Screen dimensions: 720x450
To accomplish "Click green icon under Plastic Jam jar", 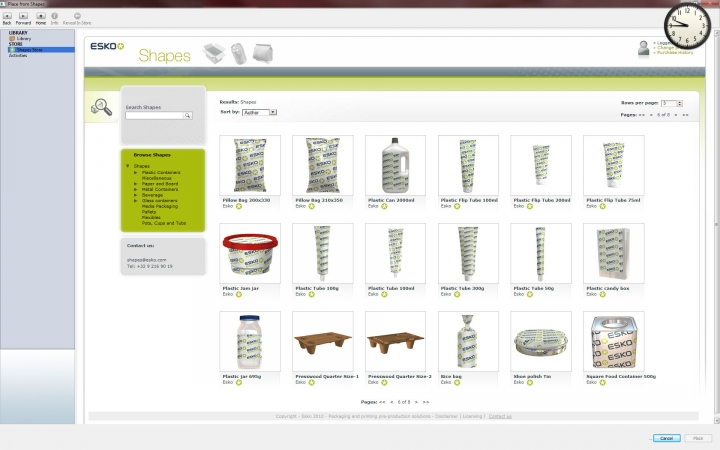I will [239, 294].
